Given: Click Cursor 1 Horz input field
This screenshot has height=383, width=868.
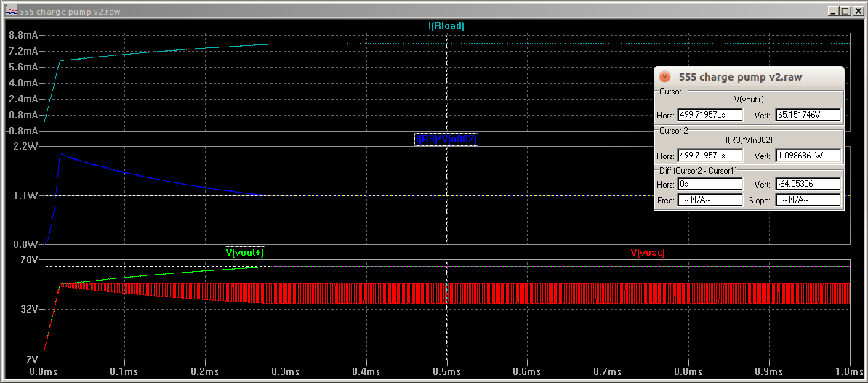Looking at the screenshot, I should click(x=709, y=115).
